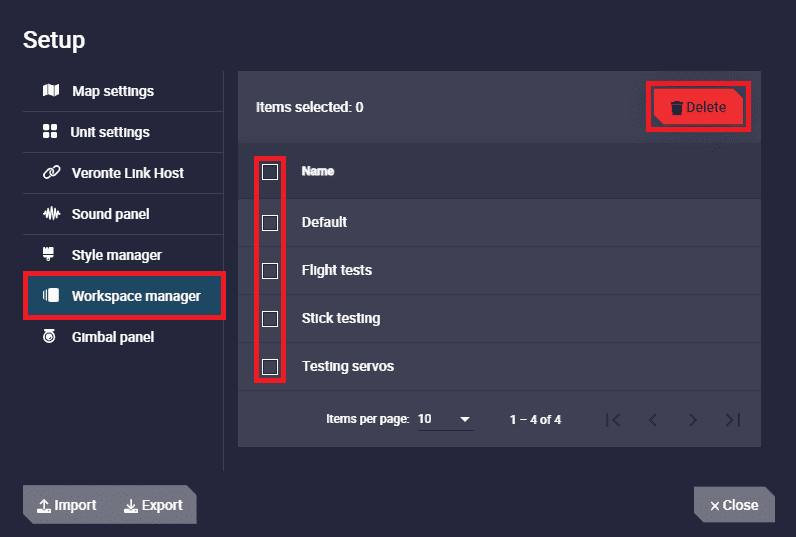The height and width of the screenshot is (537, 796).
Task: Tick the checkbox for Testing servos
Action: click(270, 367)
